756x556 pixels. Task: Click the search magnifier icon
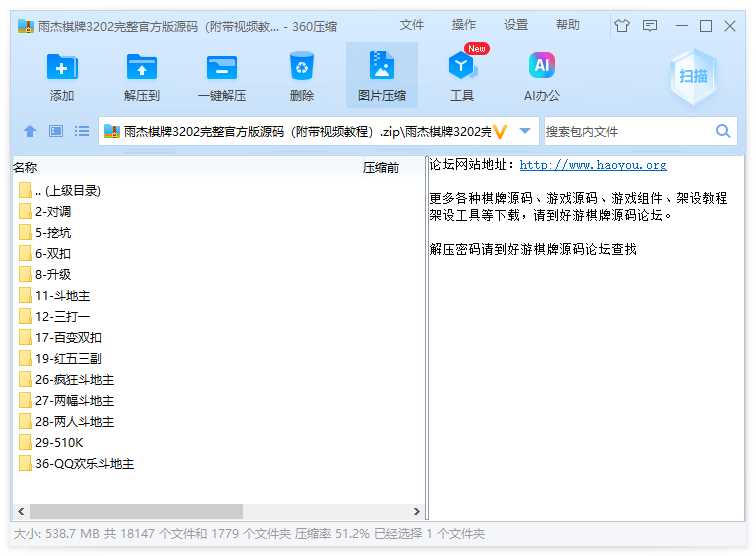coord(723,131)
